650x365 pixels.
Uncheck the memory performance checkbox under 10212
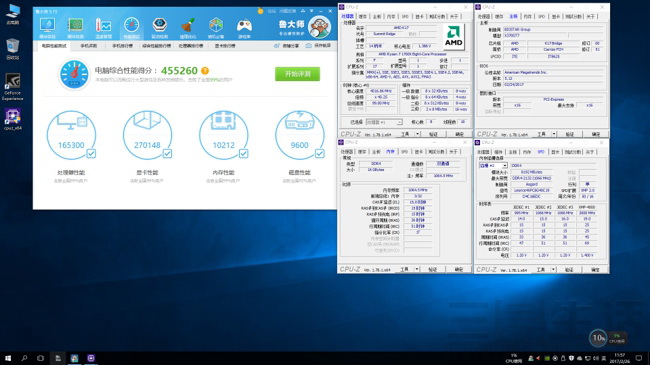coord(243,153)
